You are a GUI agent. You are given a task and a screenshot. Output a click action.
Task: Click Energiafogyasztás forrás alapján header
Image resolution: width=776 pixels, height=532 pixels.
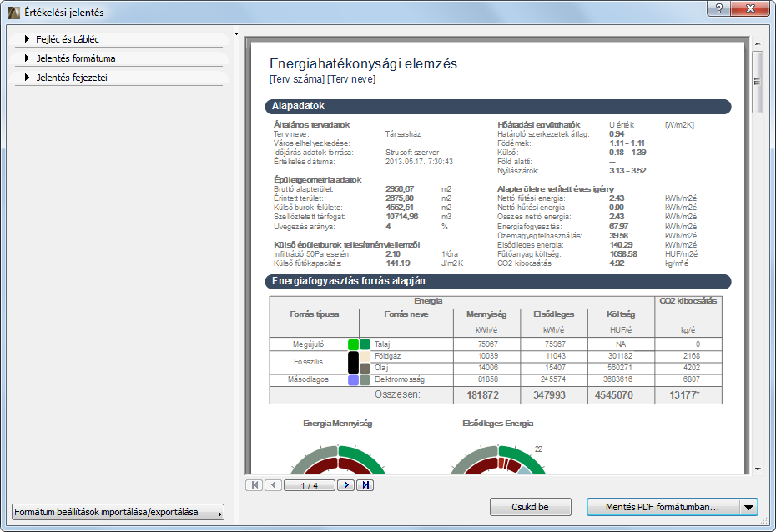[x=498, y=281]
